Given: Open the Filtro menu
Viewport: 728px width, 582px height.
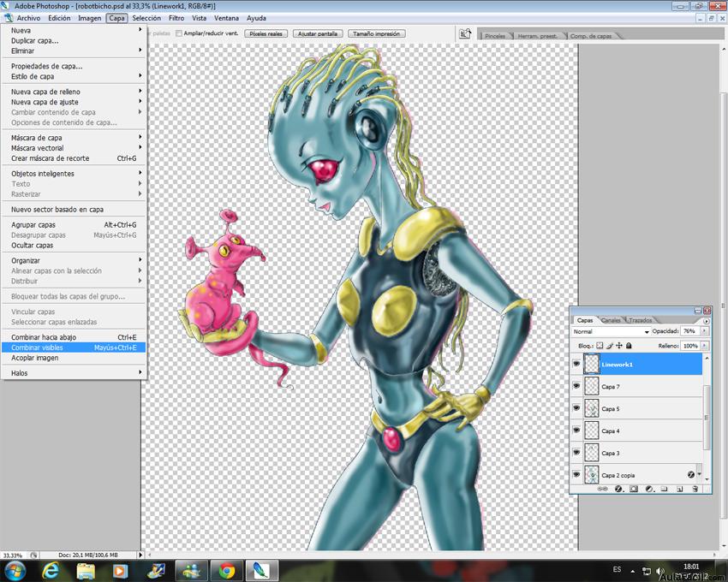Looking at the screenshot, I should click(176, 18).
